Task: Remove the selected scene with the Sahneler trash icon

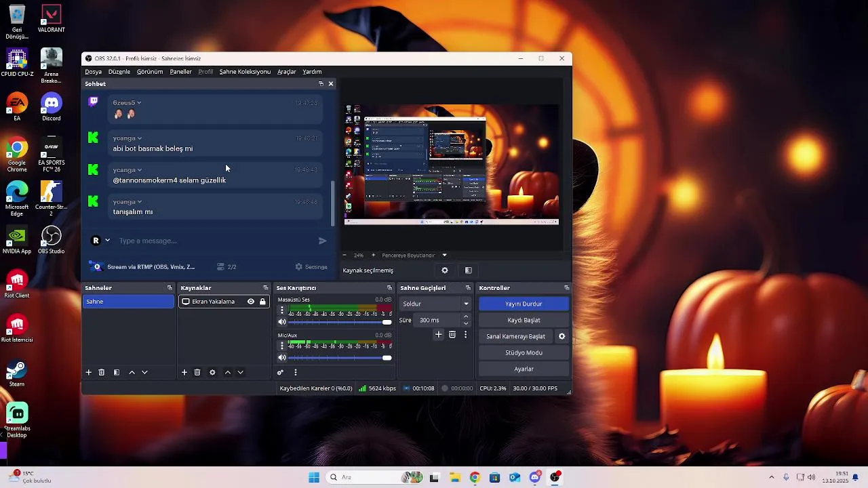Action: [x=102, y=372]
